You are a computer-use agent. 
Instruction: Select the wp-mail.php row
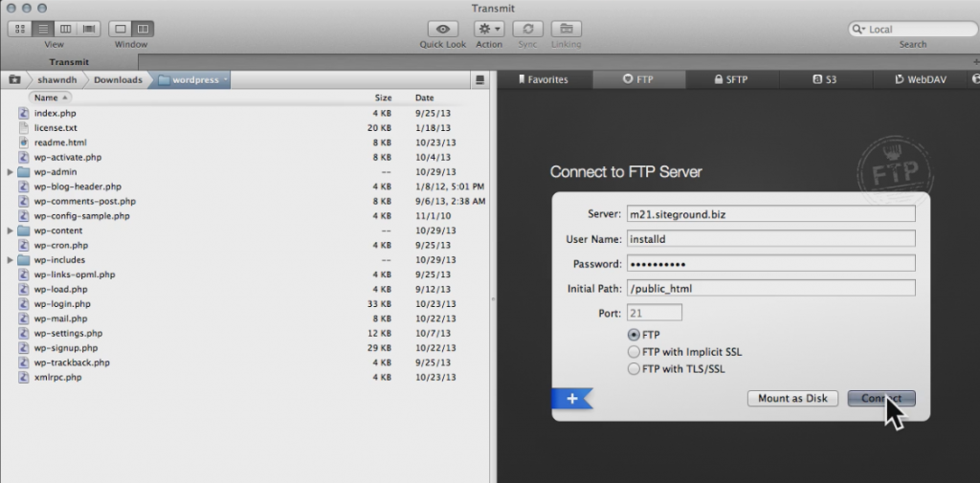[x=245, y=318]
